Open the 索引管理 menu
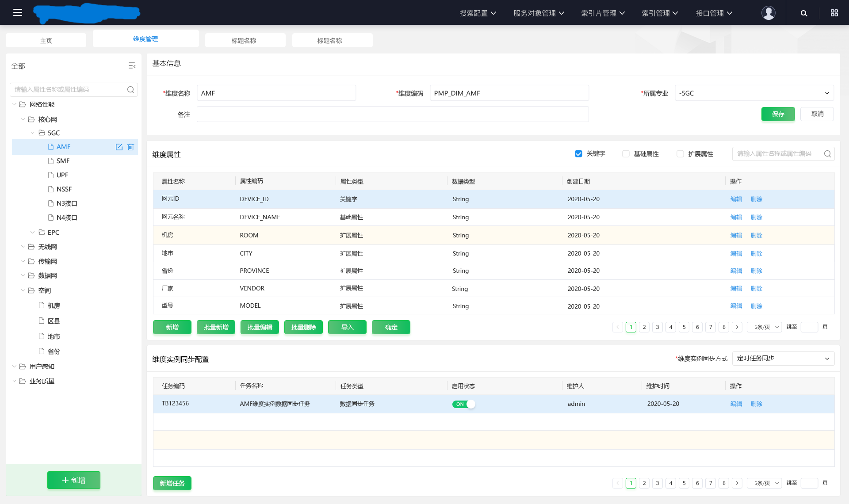 660,13
